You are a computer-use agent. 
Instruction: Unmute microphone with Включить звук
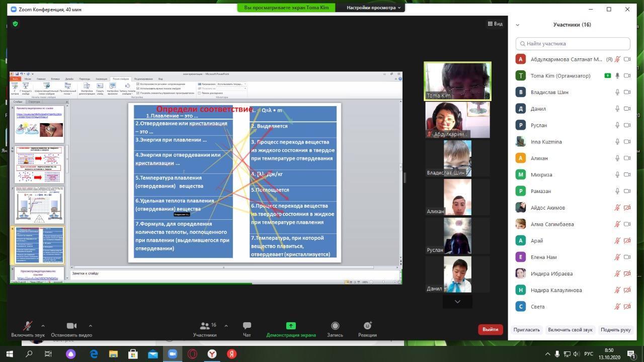tap(28, 326)
